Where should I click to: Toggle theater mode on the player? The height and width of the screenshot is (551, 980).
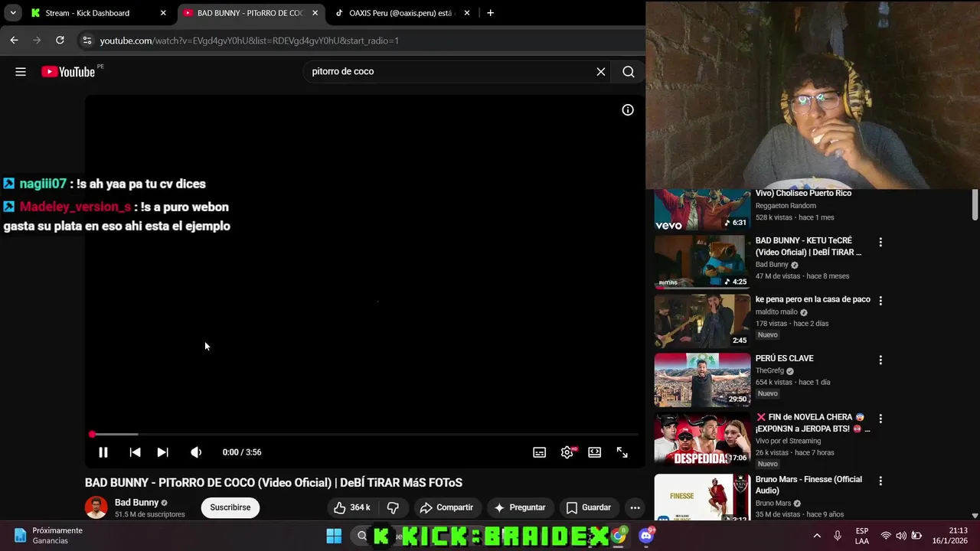click(595, 452)
